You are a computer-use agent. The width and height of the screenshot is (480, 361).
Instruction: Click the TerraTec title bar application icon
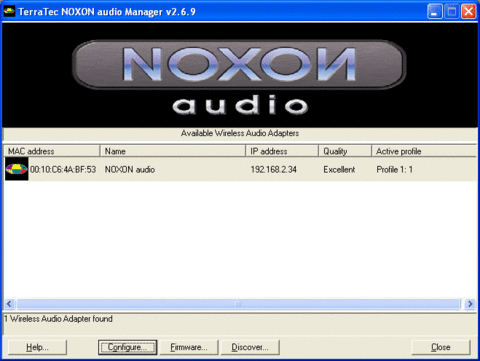tap(9, 11)
